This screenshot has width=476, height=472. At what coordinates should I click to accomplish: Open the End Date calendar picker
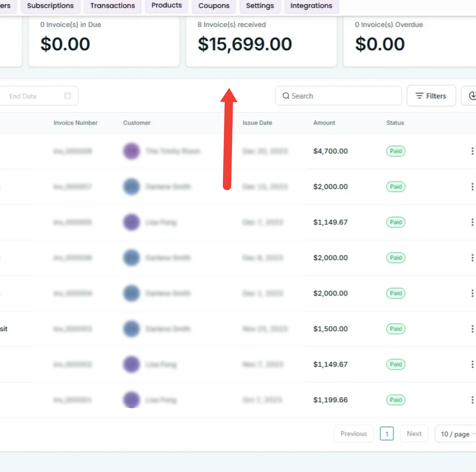(x=68, y=96)
